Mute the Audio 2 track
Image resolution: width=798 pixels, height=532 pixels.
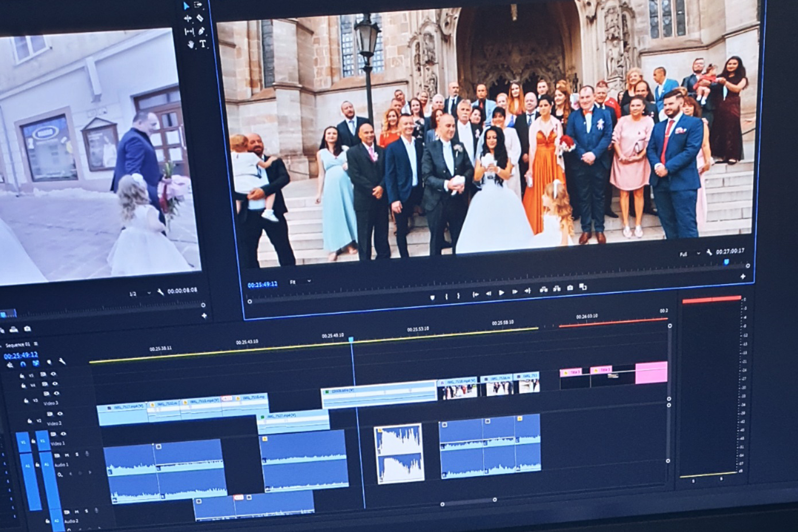[76, 512]
